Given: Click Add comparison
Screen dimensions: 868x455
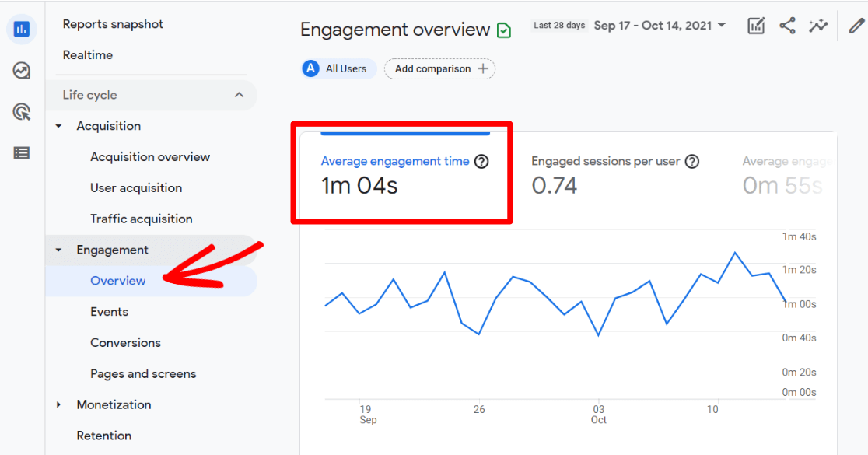Looking at the screenshot, I should tap(439, 68).
